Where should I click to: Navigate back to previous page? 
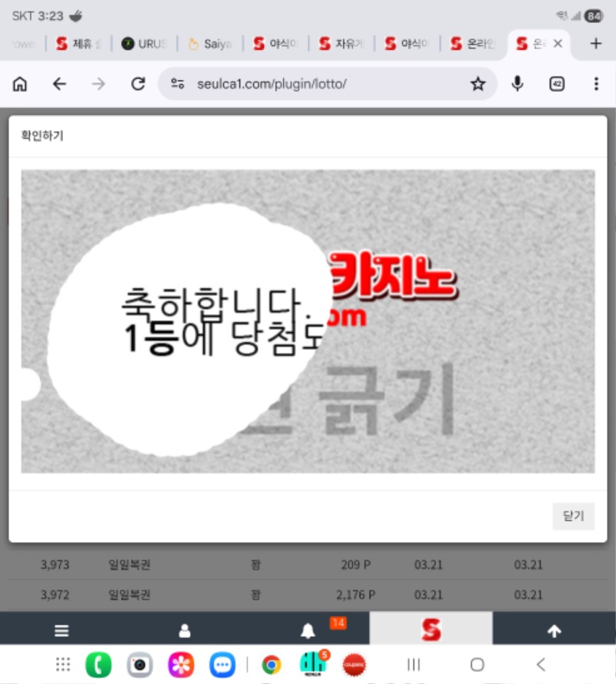pos(59,84)
